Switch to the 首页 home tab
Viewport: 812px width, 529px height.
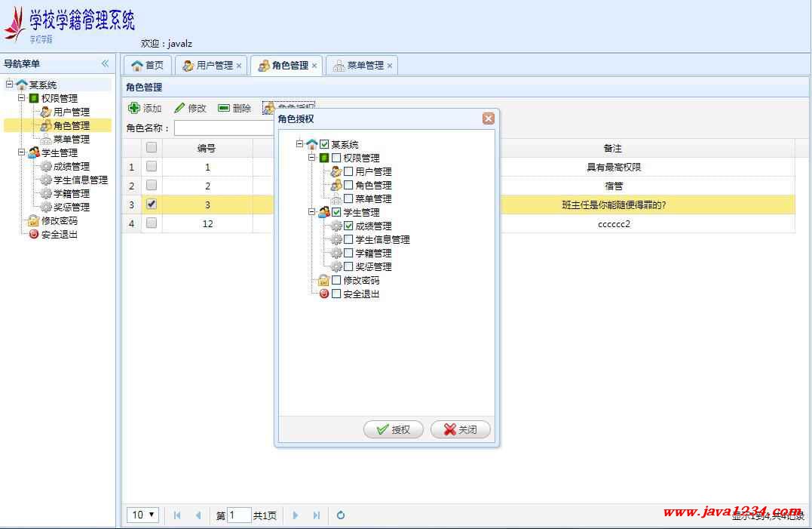click(x=148, y=66)
